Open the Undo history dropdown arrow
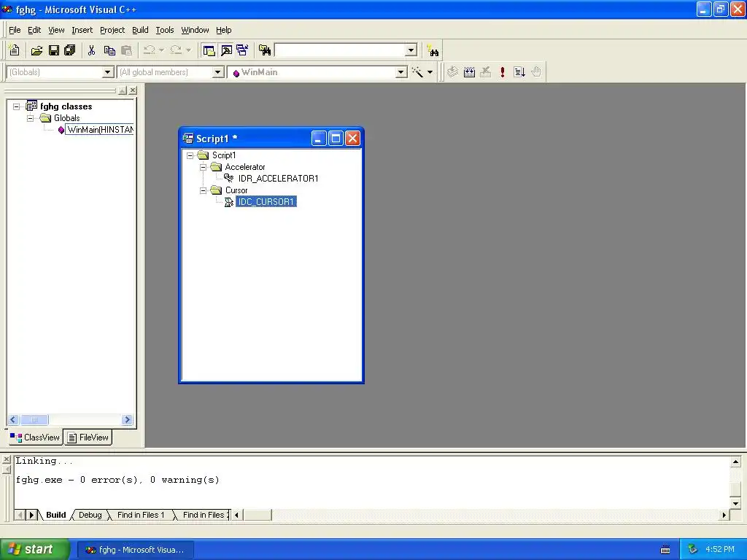 (161, 50)
